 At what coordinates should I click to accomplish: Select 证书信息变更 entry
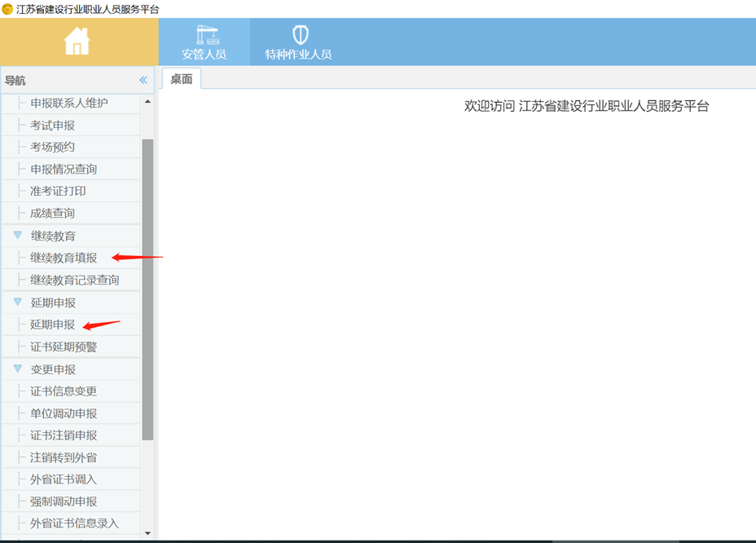tap(64, 391)
